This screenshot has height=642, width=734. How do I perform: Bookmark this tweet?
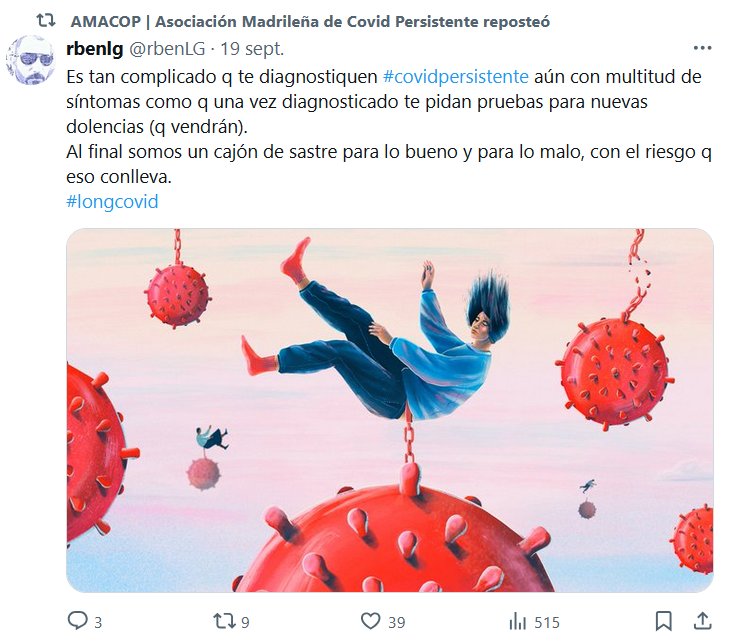point(663,621)
